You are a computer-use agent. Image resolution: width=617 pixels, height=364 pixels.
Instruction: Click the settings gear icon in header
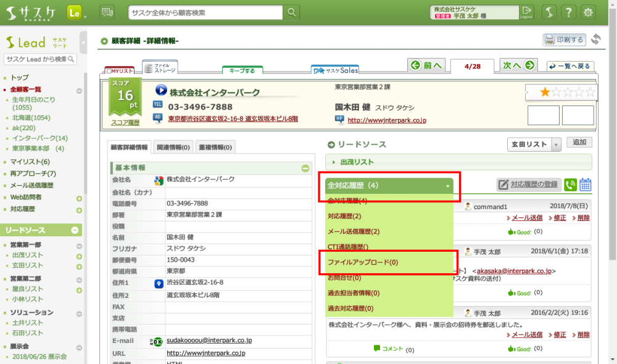tap(589, 12)
